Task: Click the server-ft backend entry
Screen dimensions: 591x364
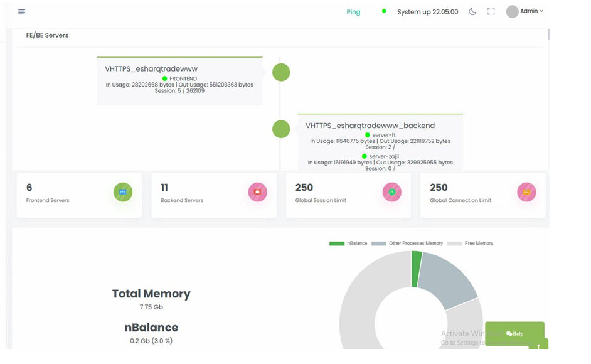Action: pos(384,135)
